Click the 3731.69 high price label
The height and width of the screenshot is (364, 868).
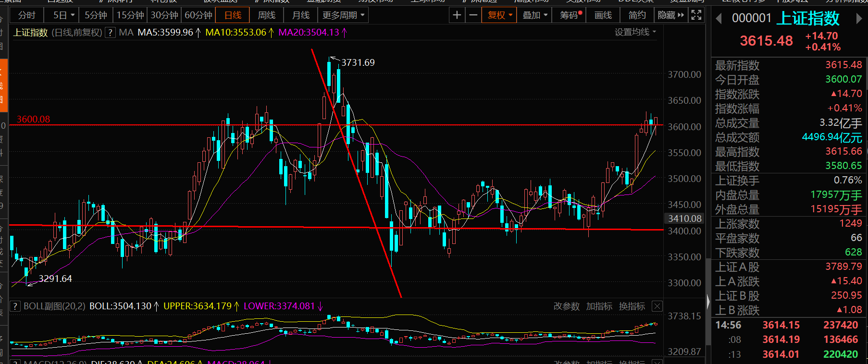click(x=358, y=63)
